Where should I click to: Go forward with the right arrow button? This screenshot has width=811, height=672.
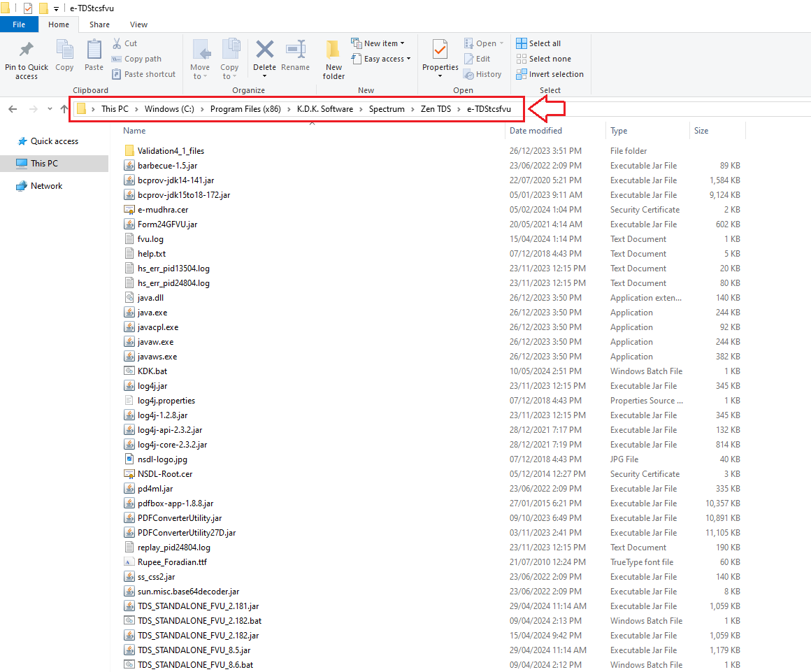[34, 109]
